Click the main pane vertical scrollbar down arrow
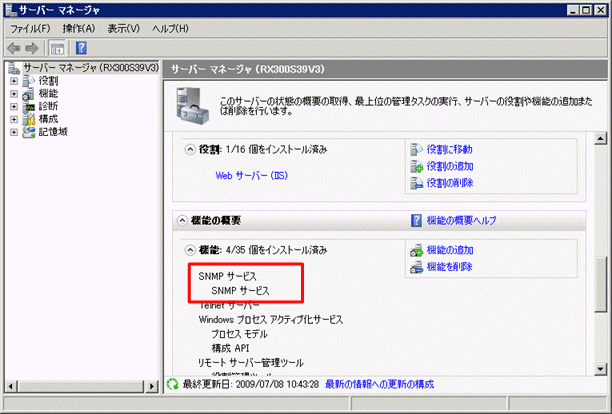 tap(599, 368)
